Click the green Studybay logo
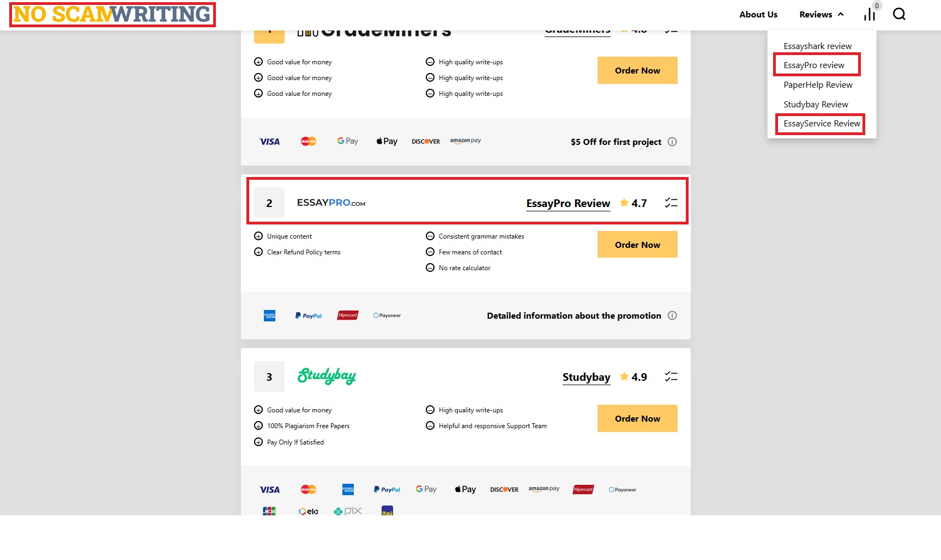The width and height of the screenshot is (941, 560). [327, 376]
